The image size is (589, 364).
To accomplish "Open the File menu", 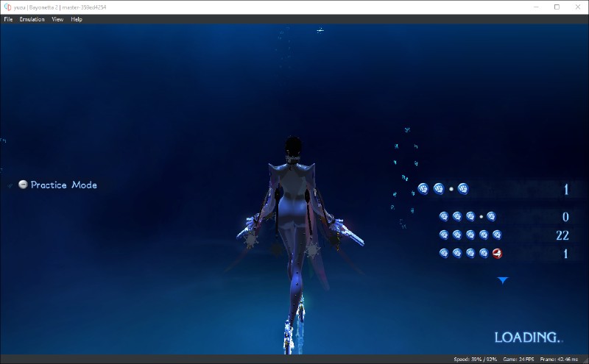I will click(8, 19).
